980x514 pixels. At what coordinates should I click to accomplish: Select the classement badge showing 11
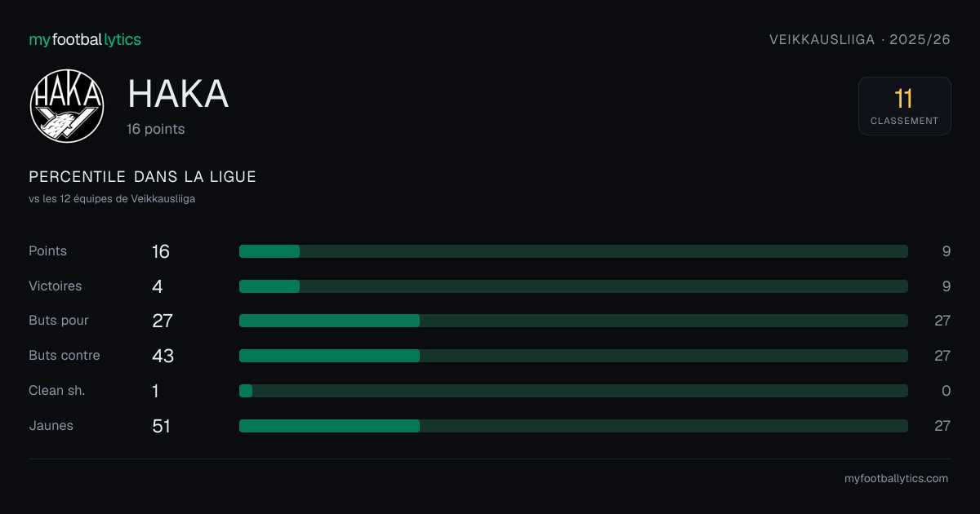point(904,106)
